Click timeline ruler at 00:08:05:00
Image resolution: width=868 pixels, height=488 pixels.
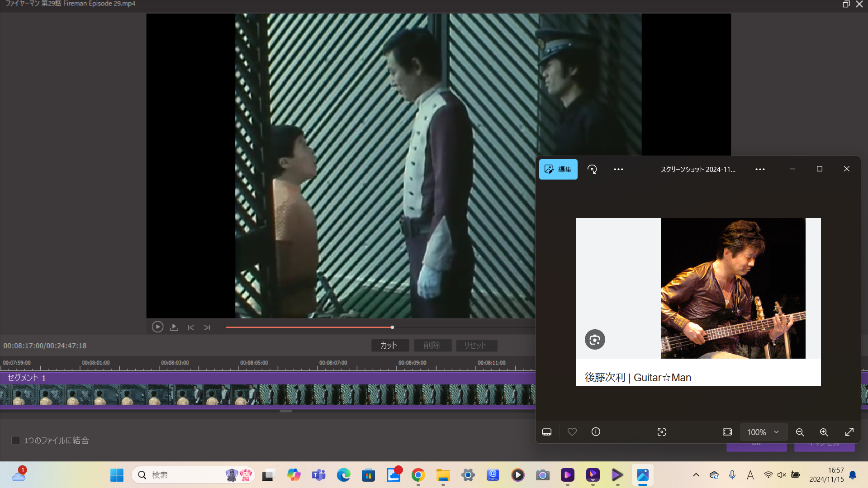pos(254,363)
